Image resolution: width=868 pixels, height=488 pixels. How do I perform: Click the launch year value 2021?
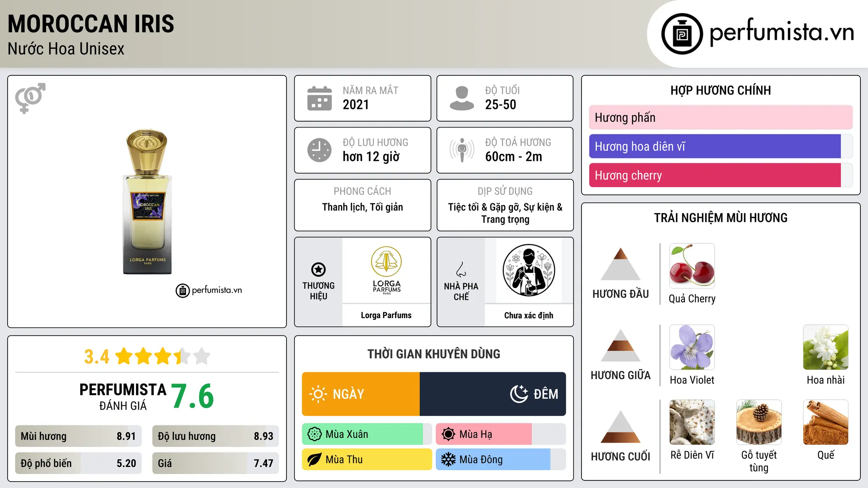356,105
